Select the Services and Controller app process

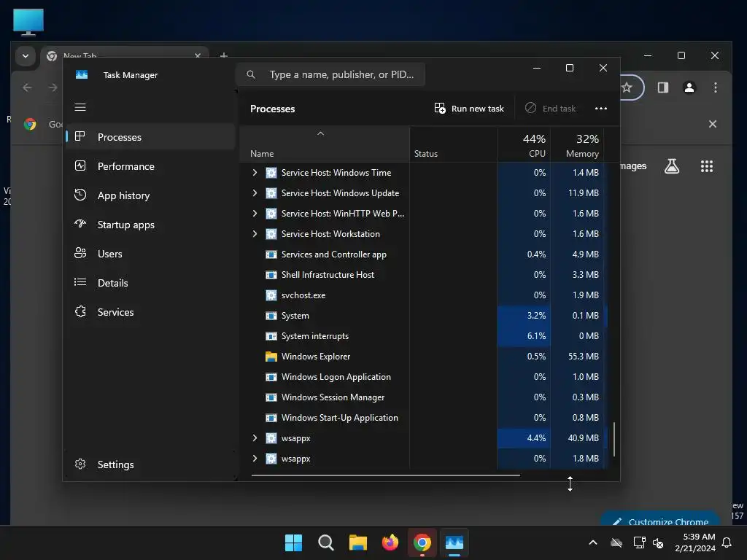coord(424,254)
